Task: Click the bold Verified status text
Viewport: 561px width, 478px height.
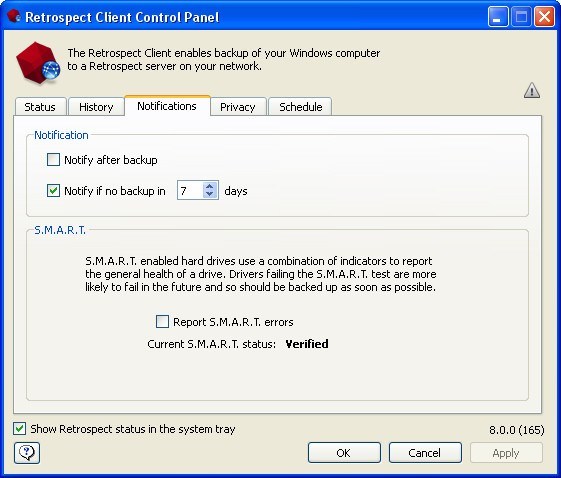Action: click(x=307, y=344)
